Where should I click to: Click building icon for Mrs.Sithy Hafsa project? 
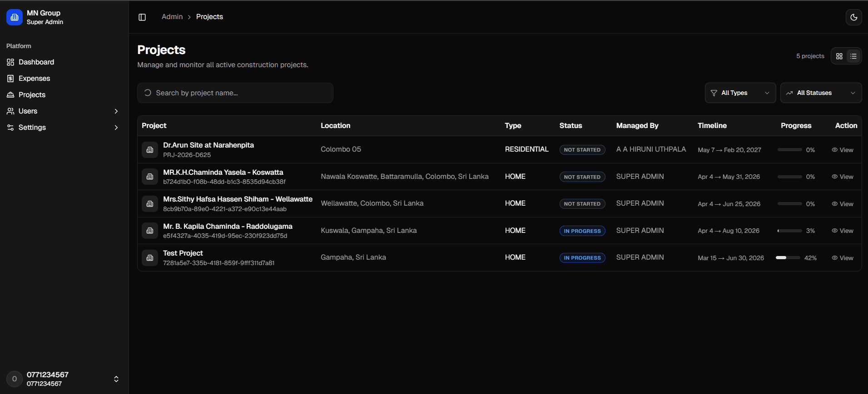coord(150,204)
